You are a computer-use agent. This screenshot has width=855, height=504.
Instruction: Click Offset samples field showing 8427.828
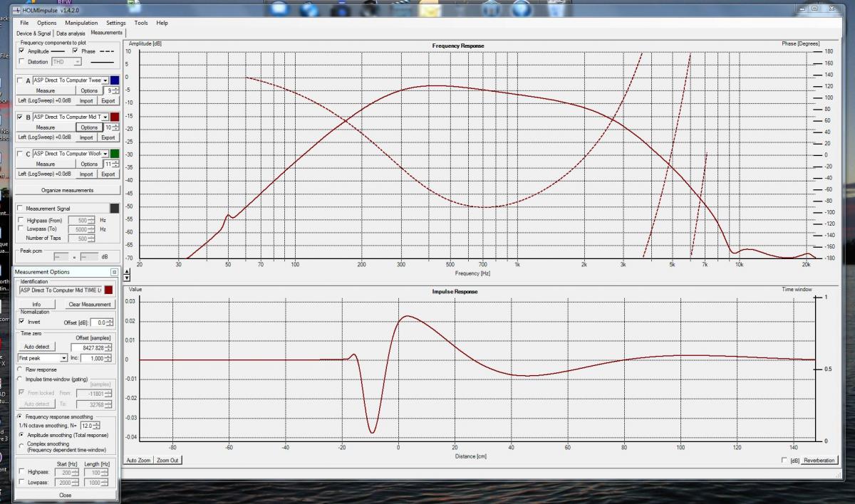(92, 347)
